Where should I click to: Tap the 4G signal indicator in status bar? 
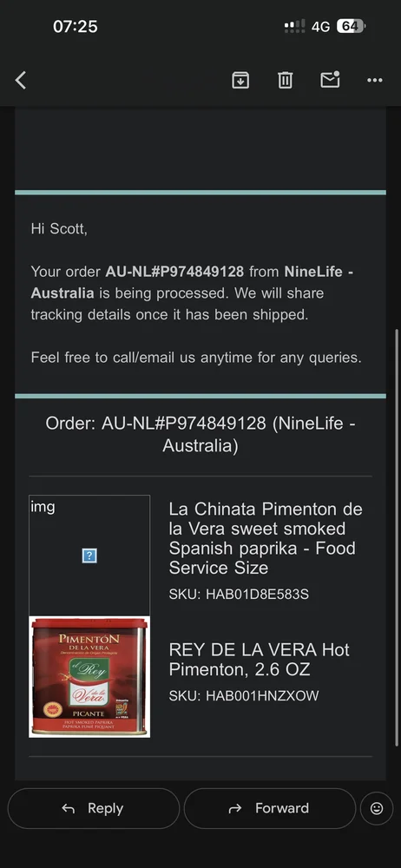coord(320,26)
